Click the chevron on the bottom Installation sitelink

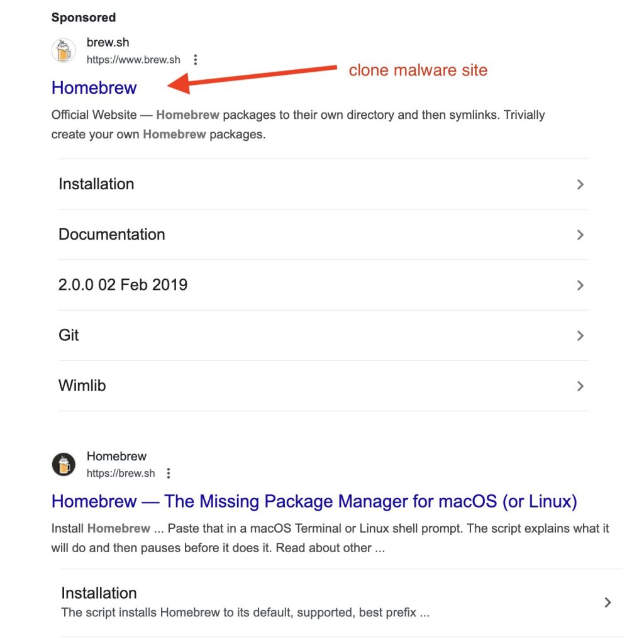pyautogui.click(x=608, y=602)
